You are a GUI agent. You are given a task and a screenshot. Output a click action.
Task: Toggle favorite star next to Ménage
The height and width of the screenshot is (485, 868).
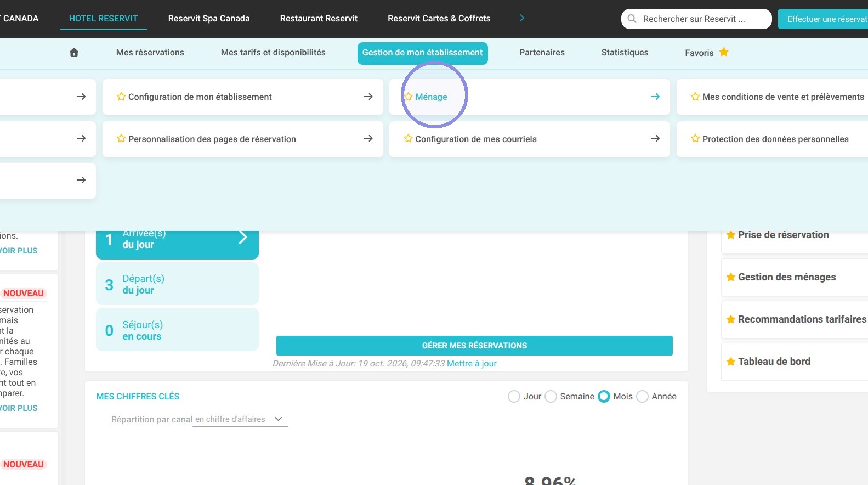(x=408, y=97)
